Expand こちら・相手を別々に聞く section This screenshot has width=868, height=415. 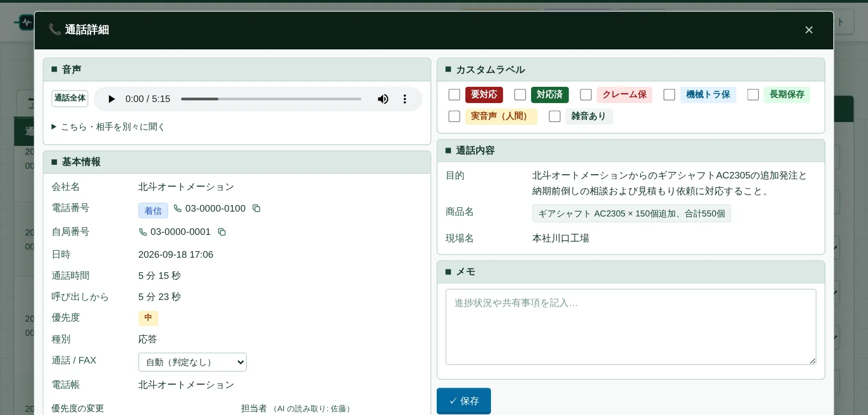pyautogui.click(x=108, y=126)
